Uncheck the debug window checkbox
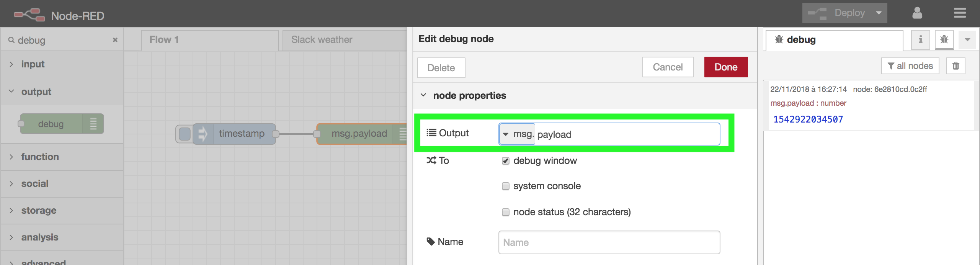Screen dimensions: 980x265 coord(505,161)
